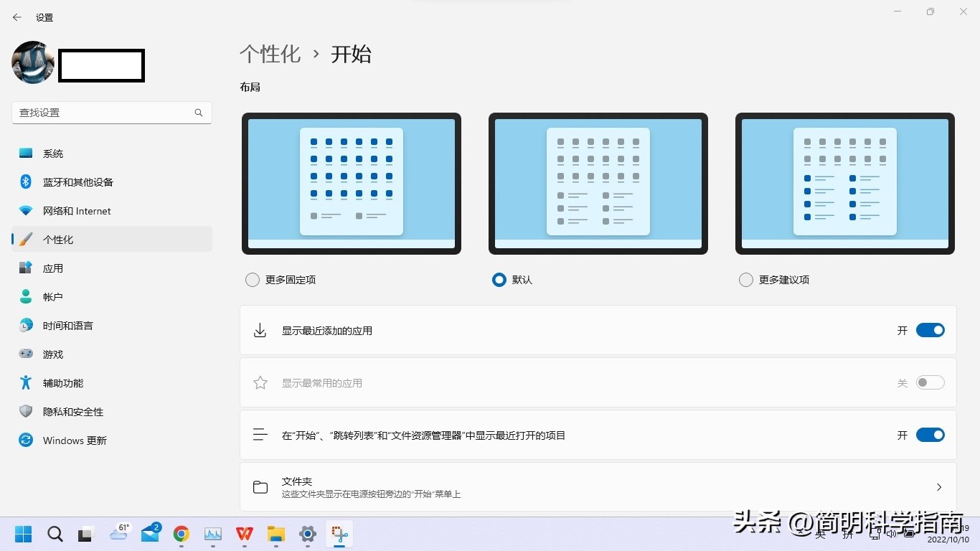
Task: Turn off 显示最近添加的应用 switch
Action: click(x=930, y=330)
